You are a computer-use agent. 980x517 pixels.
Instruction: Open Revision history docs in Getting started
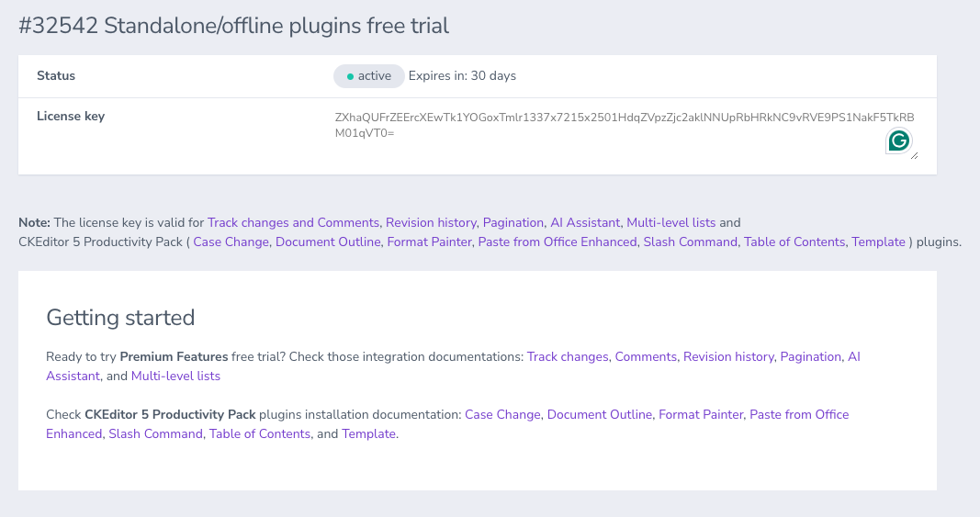click(728, 357)
